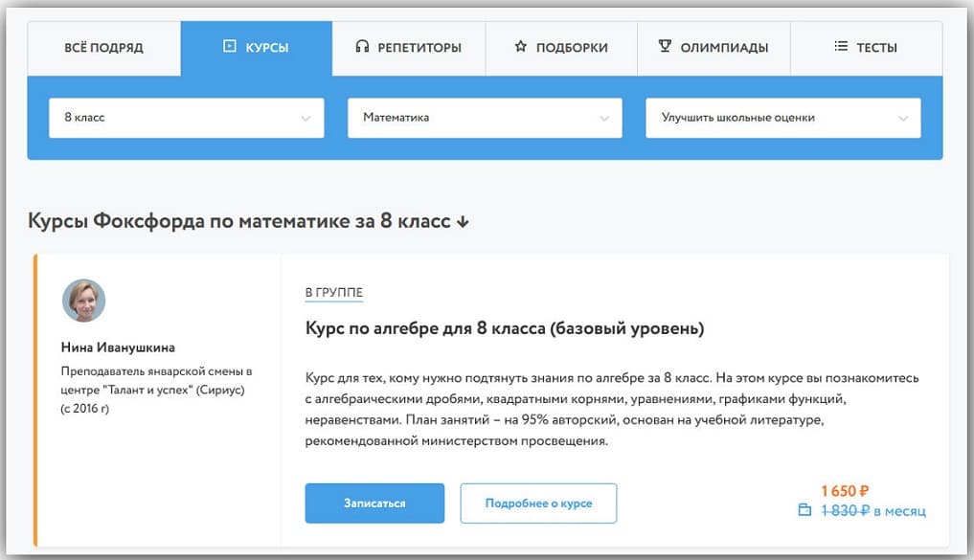This screenshot has width=974, height=560.
Task: Open the 8 класс grade dropdown
Action: tap(187, 118)
